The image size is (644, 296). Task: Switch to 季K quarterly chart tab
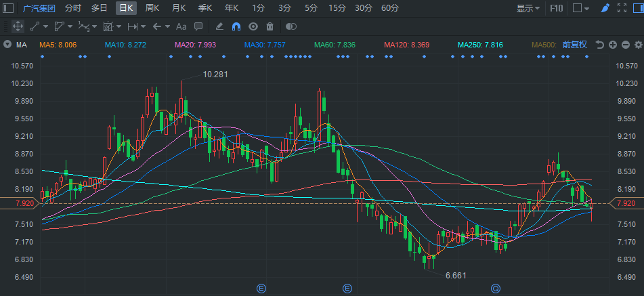click(x=205, y=8)
